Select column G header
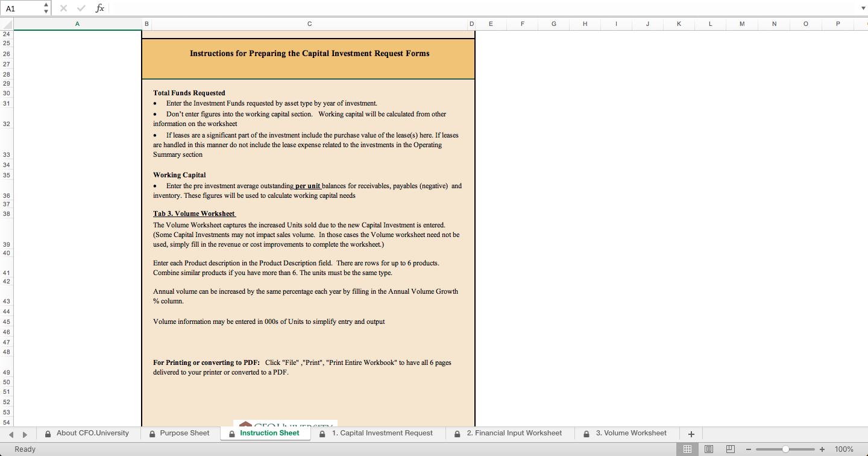Viewport: 868px width, 456px height. click(553, 24)
